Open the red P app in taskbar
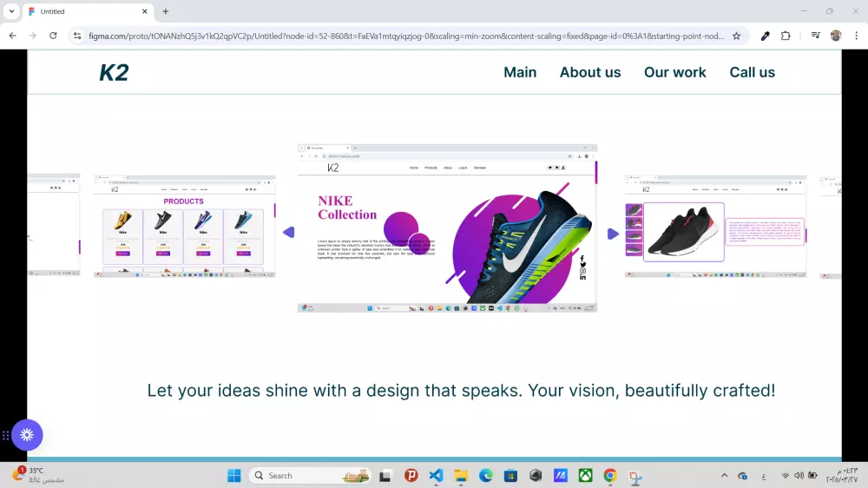868x488 pixels. tap(411, 475)
